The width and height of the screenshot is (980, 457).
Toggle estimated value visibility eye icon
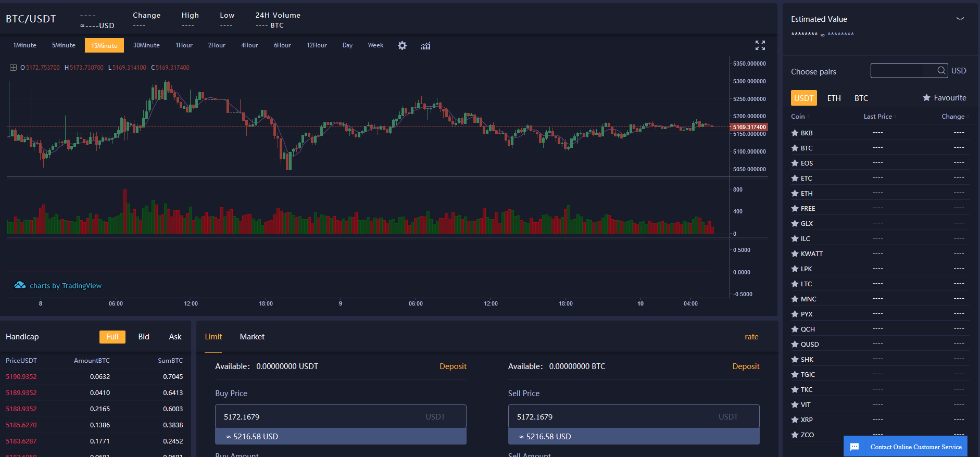point(960,19)
